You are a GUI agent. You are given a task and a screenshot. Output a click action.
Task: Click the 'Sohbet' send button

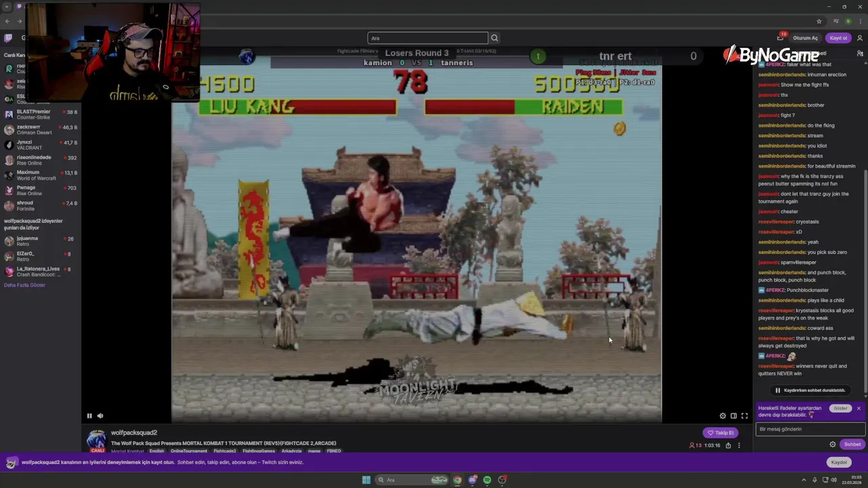pyautogui.click(x=852, y=445)
